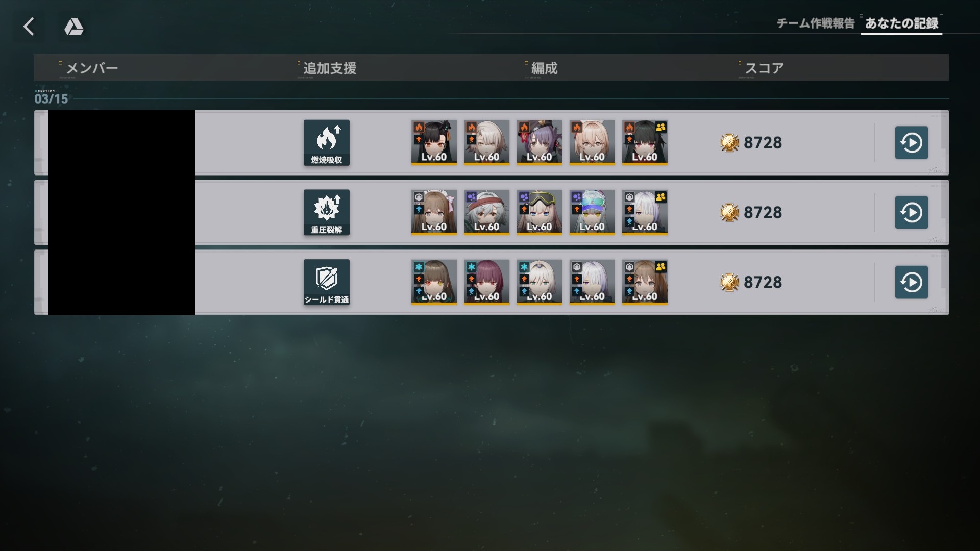This screenshot has height=551, width=980.
Task: Select the 重圧裂解 support icon
Action: tap(327, 212)
